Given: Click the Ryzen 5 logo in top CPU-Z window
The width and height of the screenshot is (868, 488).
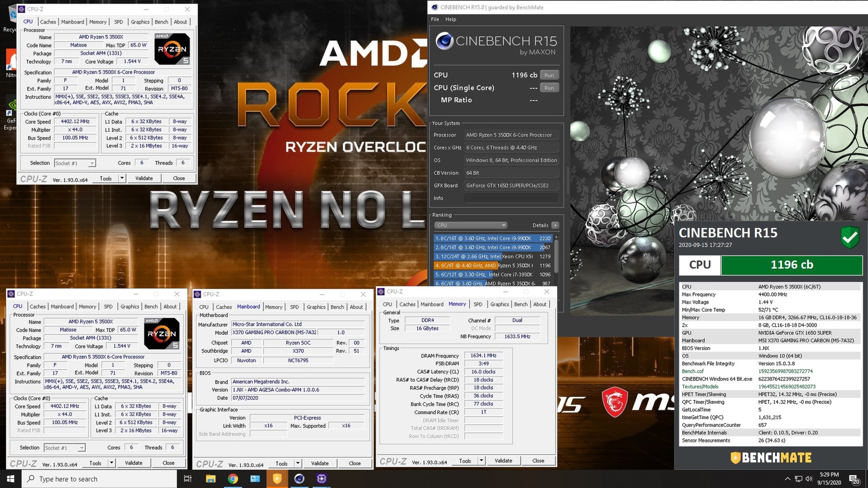Looking at the screenshot, I should click(172, 48).
